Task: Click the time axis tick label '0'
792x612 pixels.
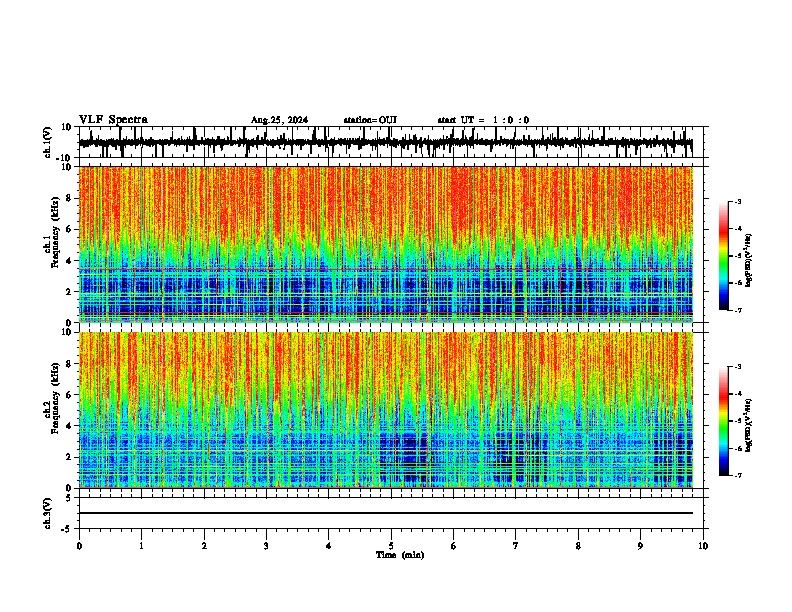Action: 79,546
